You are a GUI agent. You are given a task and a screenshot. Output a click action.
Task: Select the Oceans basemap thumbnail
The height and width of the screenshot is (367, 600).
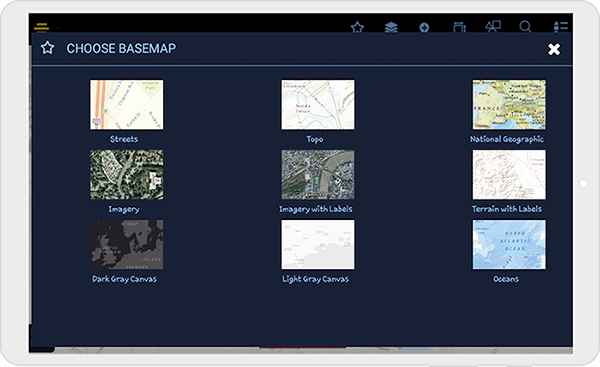[x=509, y=245]
